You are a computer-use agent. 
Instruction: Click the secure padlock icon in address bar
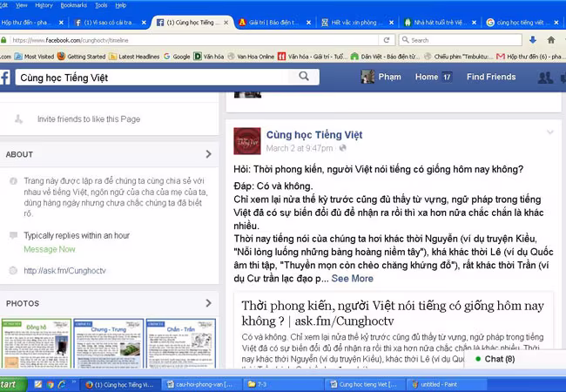[3, 40]
